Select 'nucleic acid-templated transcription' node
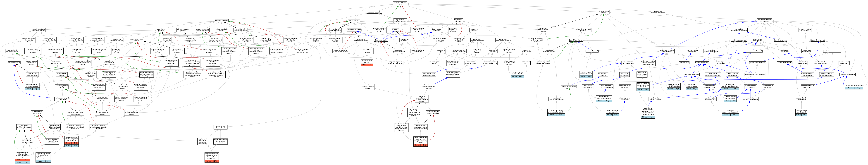 click(x=63, y=99)
